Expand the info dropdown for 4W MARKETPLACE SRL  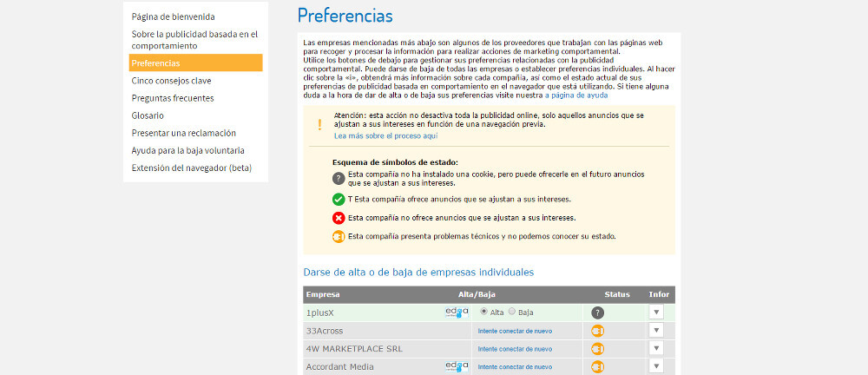tap(656, 348)
